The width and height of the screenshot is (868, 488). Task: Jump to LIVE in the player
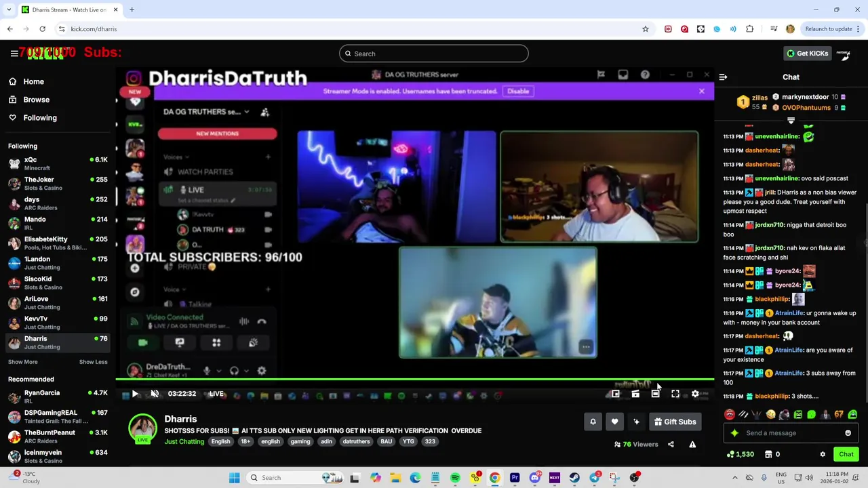point(216,394)
